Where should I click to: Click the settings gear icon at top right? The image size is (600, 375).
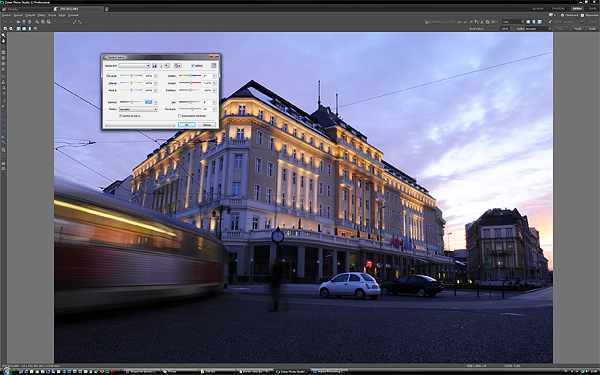point(562,15)
